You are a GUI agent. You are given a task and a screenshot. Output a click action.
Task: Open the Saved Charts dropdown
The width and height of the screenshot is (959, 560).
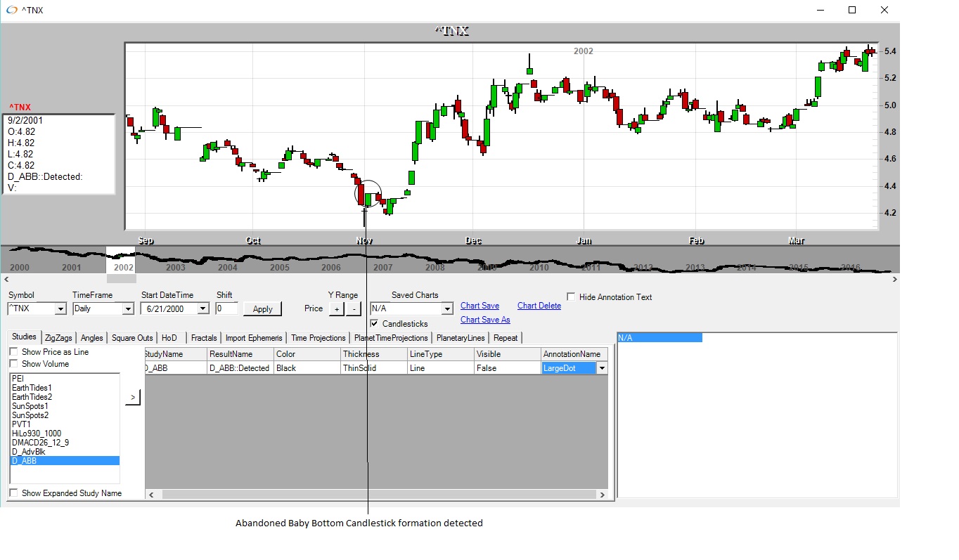446,309
